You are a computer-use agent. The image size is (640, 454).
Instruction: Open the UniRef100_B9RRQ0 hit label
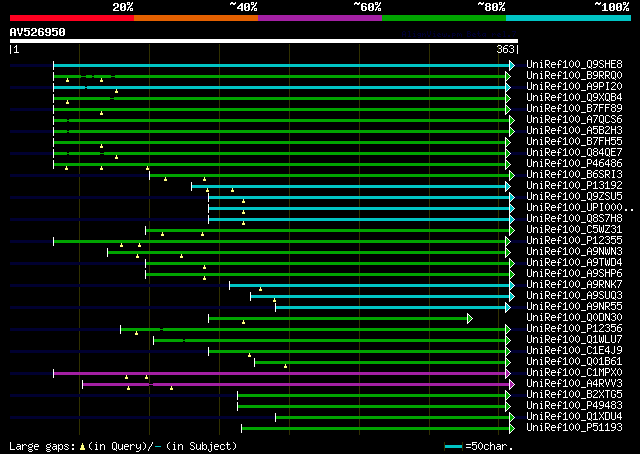click(574, 75)
